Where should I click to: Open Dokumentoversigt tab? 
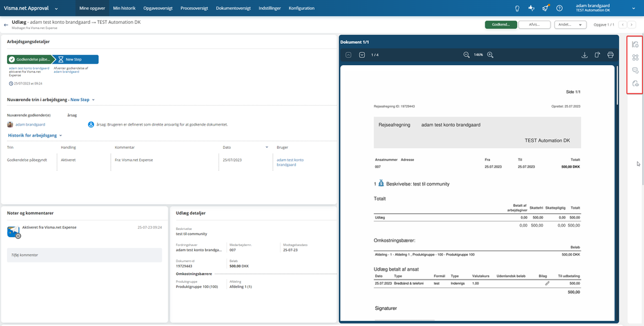pos(233,8)
